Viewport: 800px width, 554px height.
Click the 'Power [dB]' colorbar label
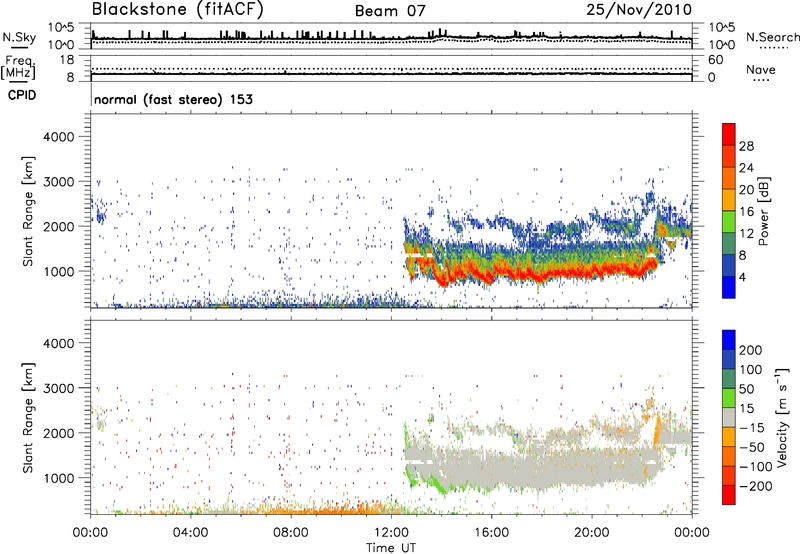[x=764, y=211]
